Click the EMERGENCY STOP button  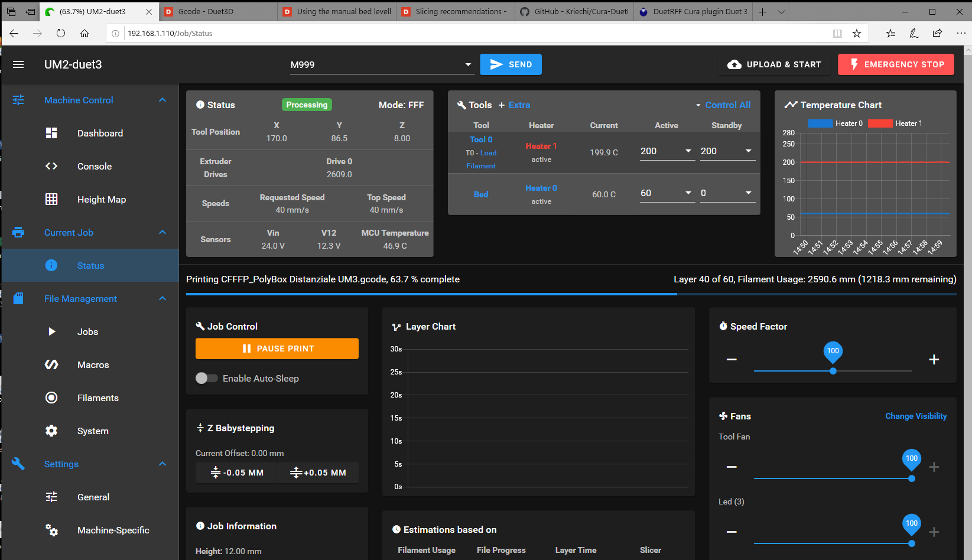click(x=896, y=64)
